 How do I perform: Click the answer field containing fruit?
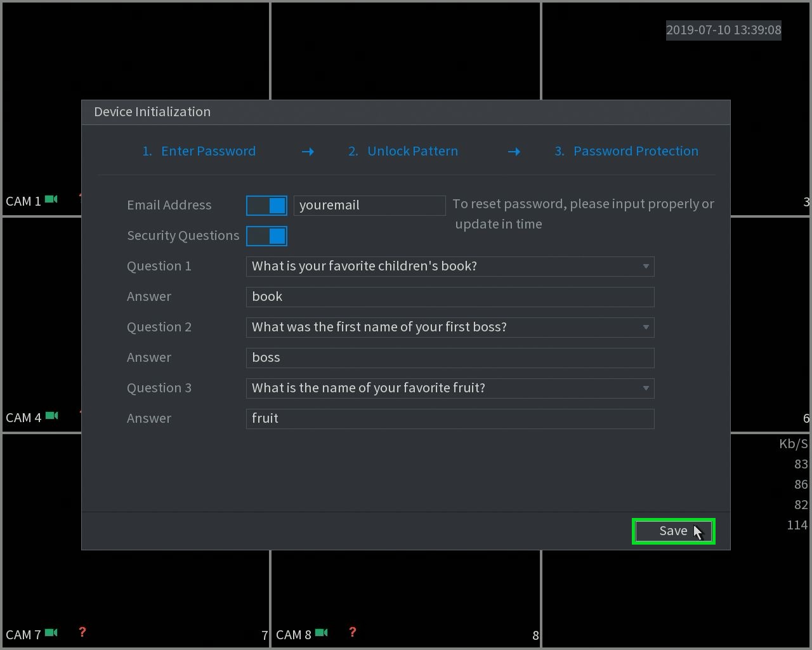[x=450, y=418]
